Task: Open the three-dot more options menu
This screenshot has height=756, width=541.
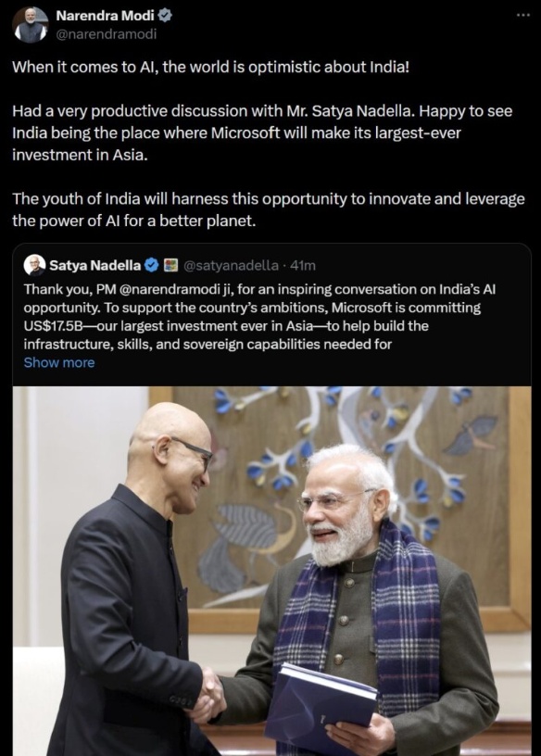Action: [522, 16]
